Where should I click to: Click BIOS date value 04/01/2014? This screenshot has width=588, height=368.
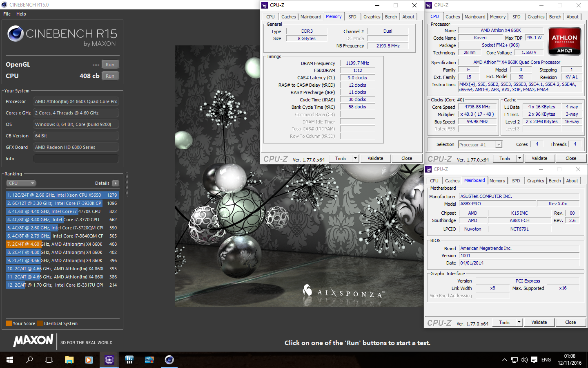519,263
